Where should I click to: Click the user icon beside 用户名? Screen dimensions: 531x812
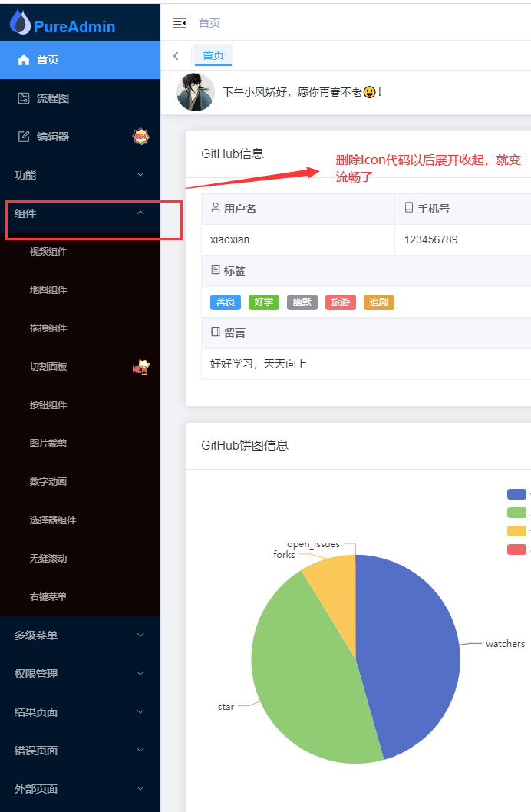coord(216,208)
